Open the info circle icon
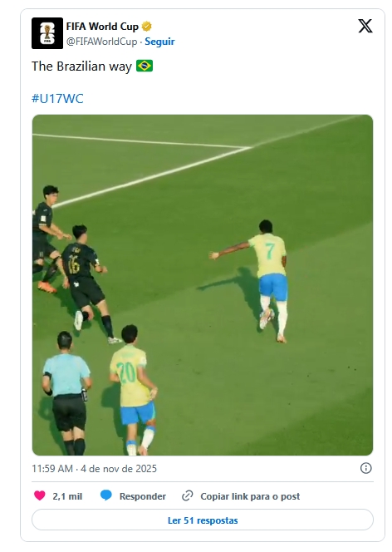 (365, 468)
